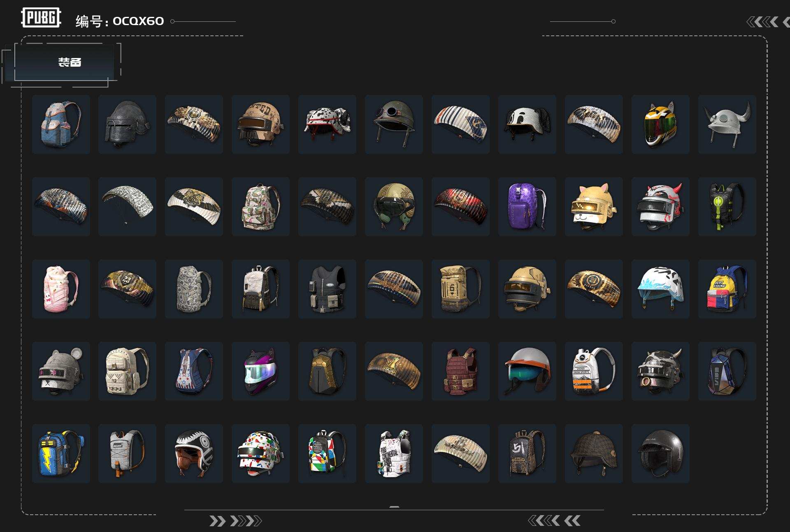790x532 pixels.
Task: Select the blue lightning bolt backpack
Action: click(x=61, y=453)
